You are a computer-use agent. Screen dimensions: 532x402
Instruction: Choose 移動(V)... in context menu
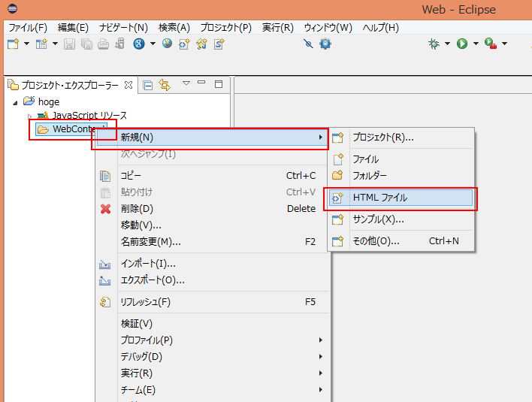[212, 225]
